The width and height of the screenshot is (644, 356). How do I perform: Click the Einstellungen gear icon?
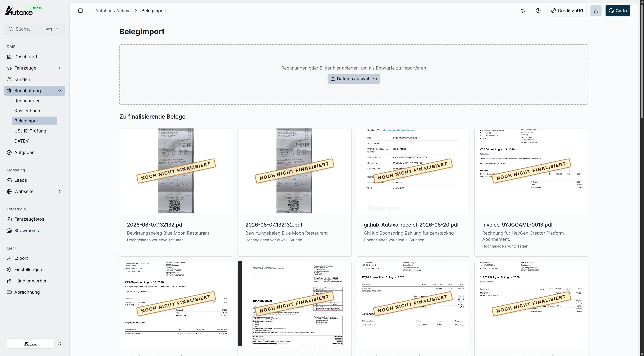point(9,270)
